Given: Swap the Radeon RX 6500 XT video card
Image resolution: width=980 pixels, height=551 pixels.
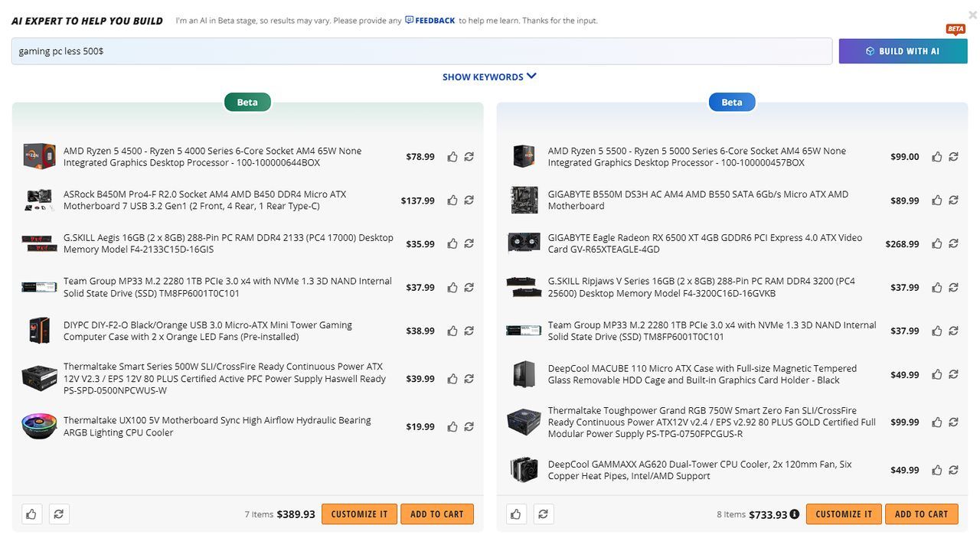Looking at the screenshot, I should pos(953,244).
